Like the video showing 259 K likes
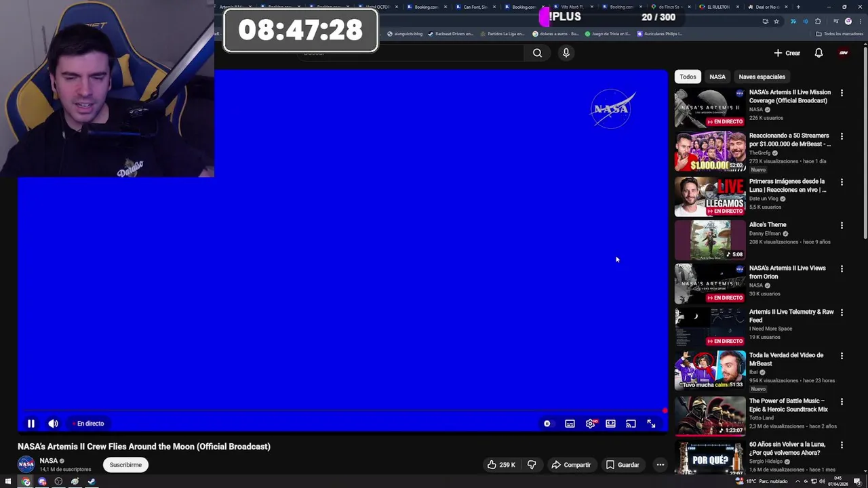Screen dimensions: 868x488 501,465
